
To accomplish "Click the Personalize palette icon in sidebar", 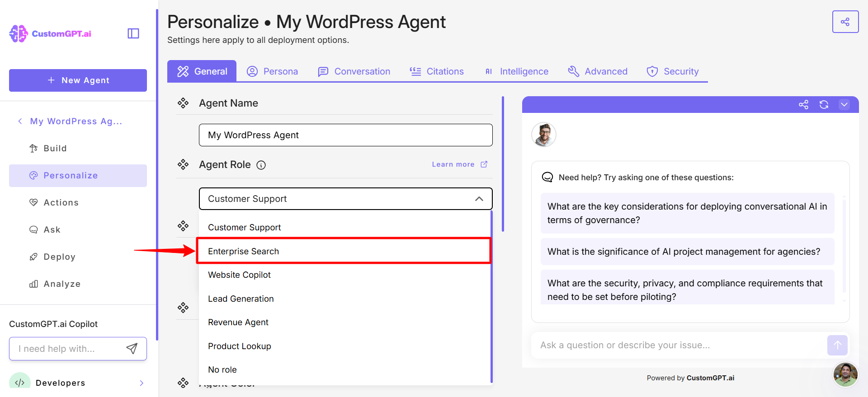I will pos(33,175).
